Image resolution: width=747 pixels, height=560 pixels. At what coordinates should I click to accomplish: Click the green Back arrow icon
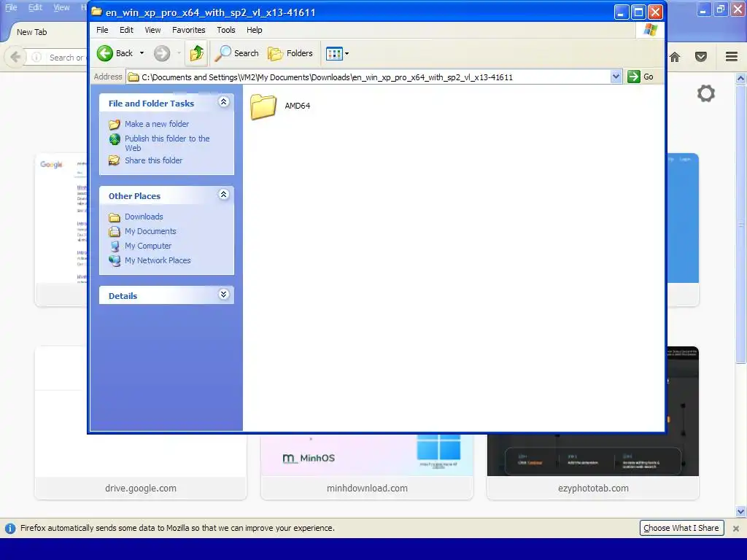pyautogui.click(x=105, y=53)
